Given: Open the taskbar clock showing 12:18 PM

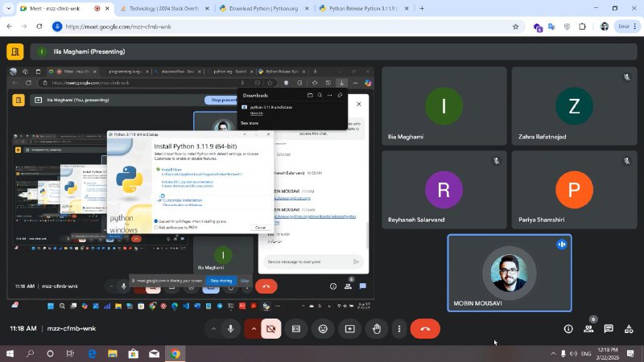Looking at the screenshot, I should (608, 353).
